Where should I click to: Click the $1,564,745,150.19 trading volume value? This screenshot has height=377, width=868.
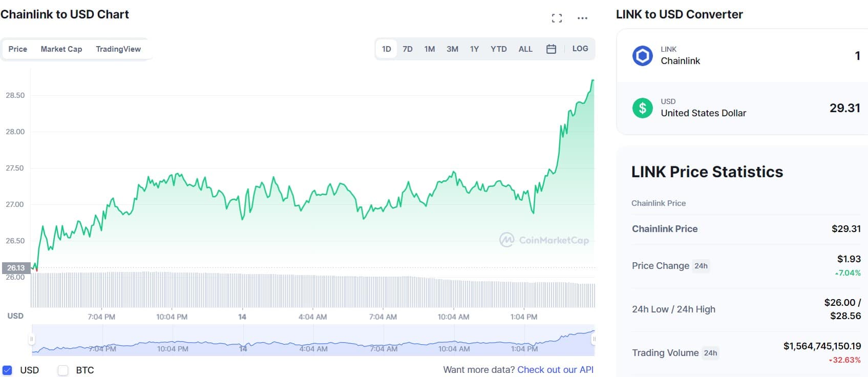pyautogui.click(x=822, y=346)
